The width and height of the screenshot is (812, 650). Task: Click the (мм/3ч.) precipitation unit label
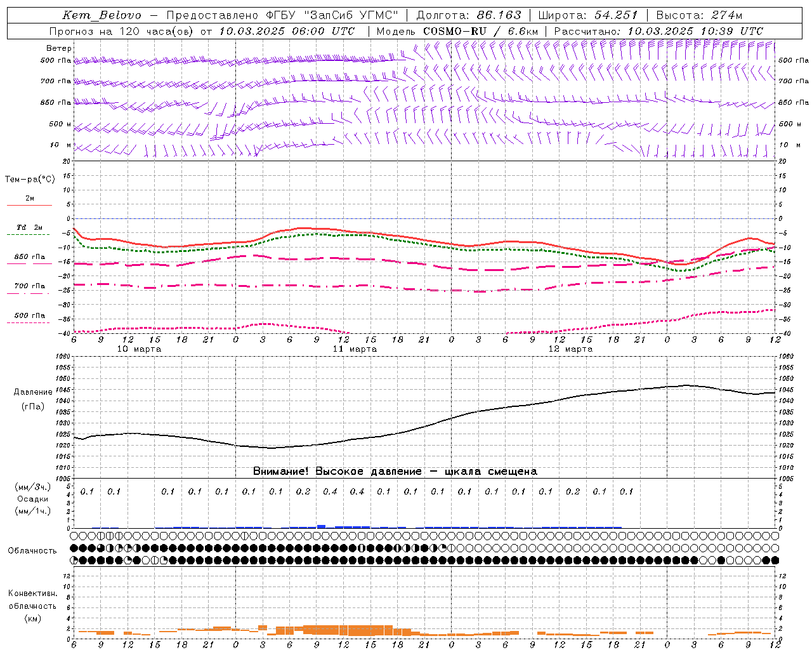(33, 487)
